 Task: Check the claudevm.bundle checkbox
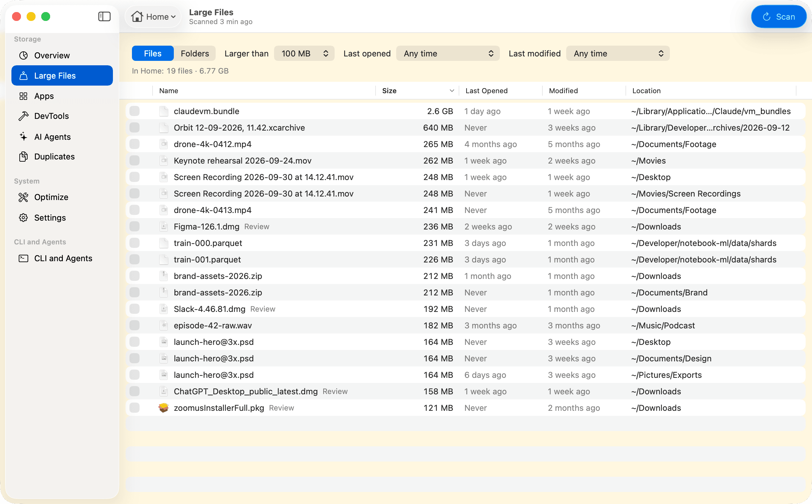[134, 111]
